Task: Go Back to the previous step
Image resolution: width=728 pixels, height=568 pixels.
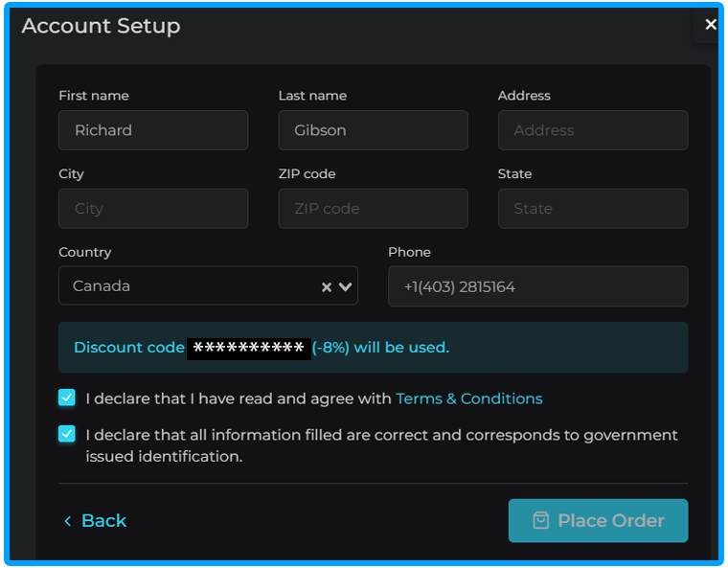Action: [x=102, y=520]
